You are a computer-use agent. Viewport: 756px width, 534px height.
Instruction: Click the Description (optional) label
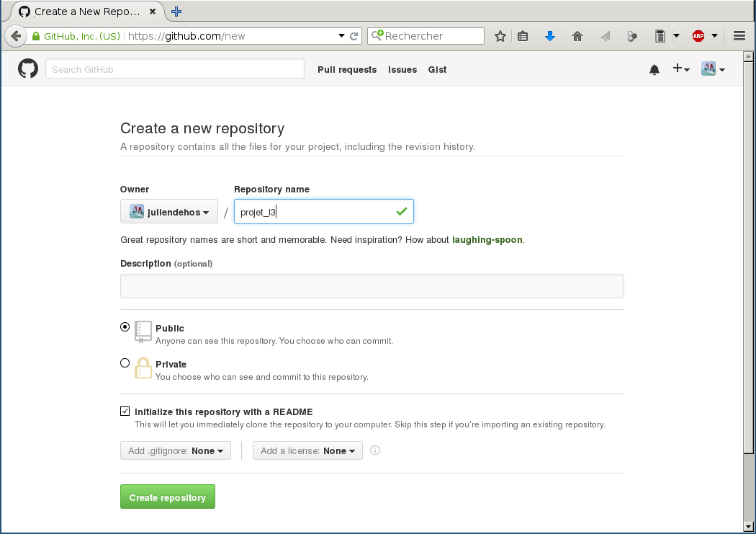(166, 263)
